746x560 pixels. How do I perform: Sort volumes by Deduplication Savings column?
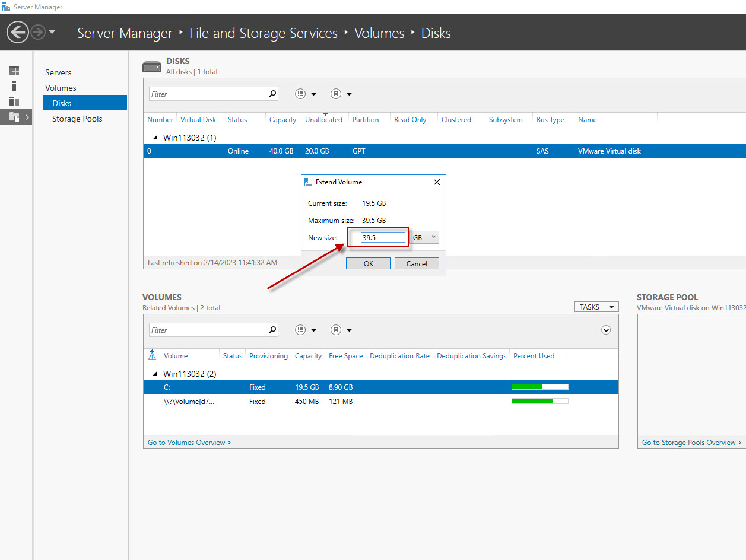pyautogui.click(x=472, y=356)
